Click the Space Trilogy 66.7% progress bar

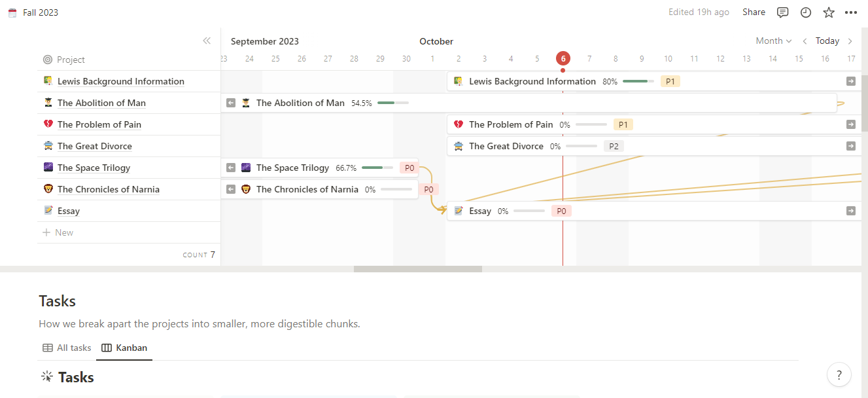point(377,168)
